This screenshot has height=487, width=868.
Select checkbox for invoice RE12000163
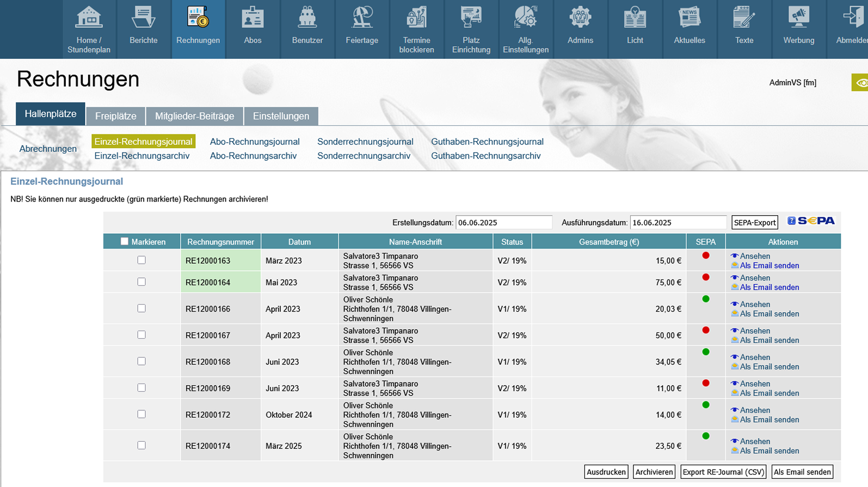coord(141,260)
